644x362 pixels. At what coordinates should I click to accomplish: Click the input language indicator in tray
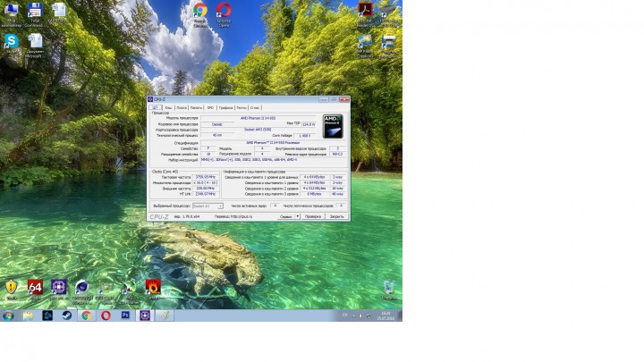(x=345, y=316)
